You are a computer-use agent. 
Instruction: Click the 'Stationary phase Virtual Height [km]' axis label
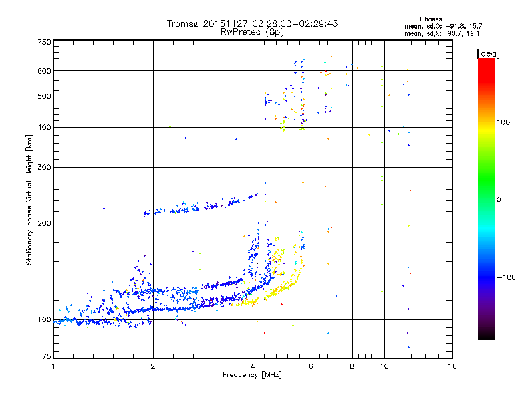point(29,200)
